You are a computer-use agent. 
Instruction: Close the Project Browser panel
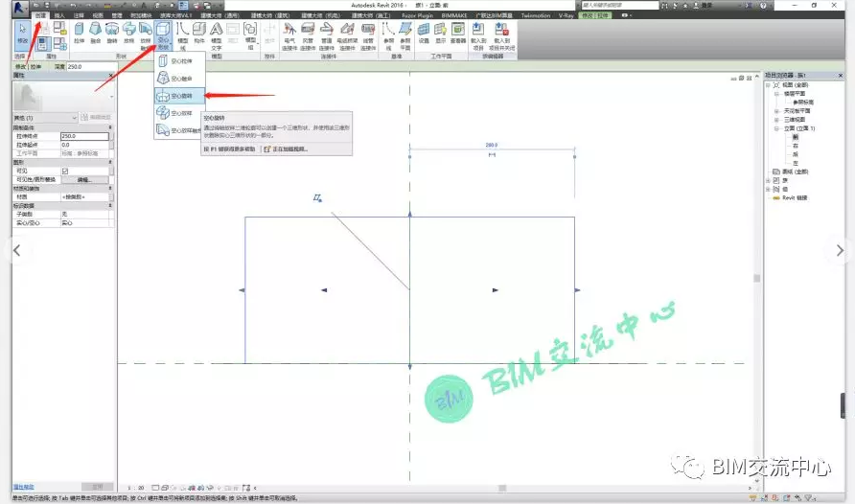point(841,75)
